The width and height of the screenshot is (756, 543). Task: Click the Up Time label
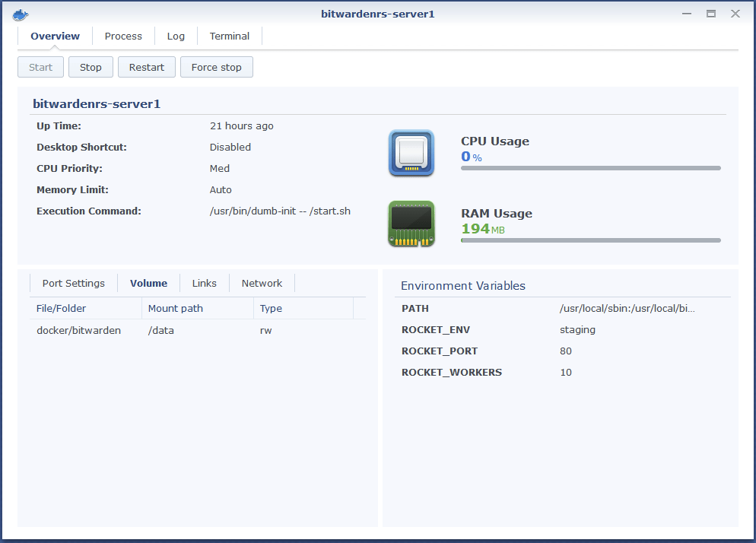pyautogui.click(x=59, y=126)
